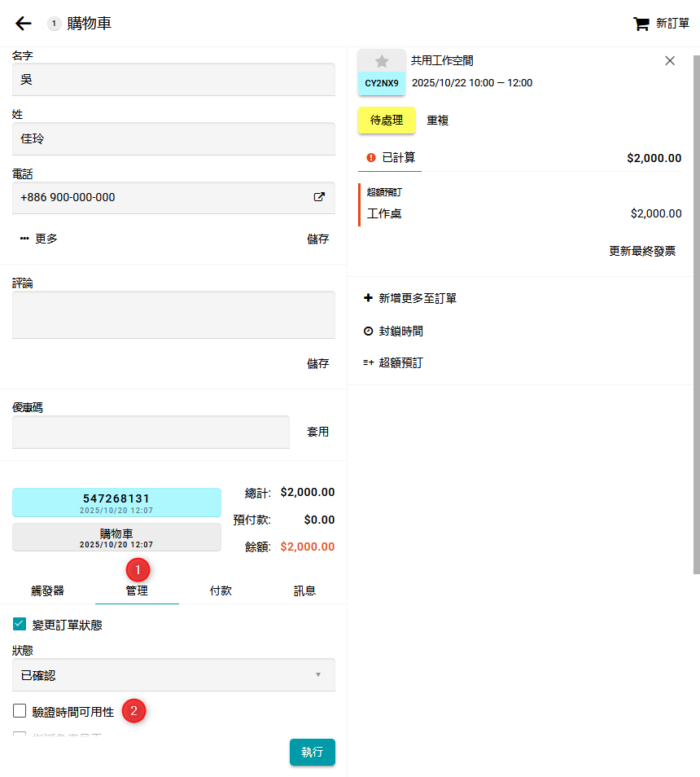Open phone number external link icon
Viewport: 700px width, 777px height.
click(319, 197)
